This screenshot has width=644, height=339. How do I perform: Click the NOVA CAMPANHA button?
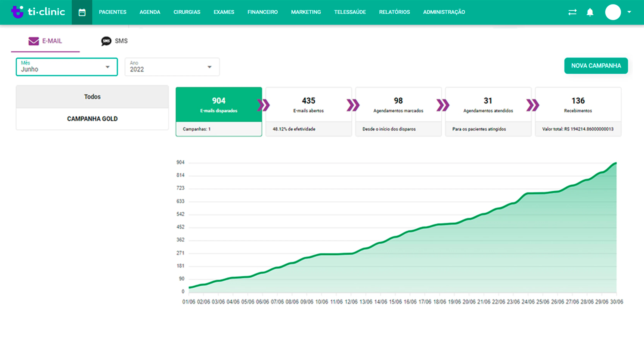click(596, 66)
